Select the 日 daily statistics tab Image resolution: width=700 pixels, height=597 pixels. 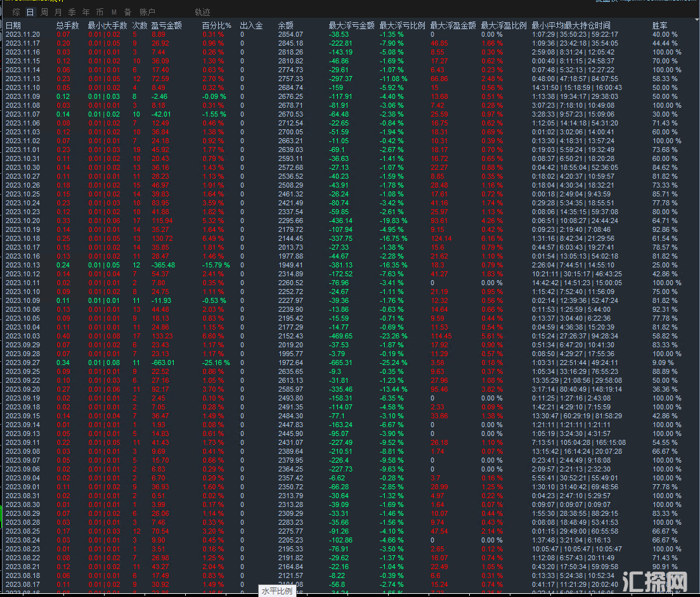coord(30,12)
